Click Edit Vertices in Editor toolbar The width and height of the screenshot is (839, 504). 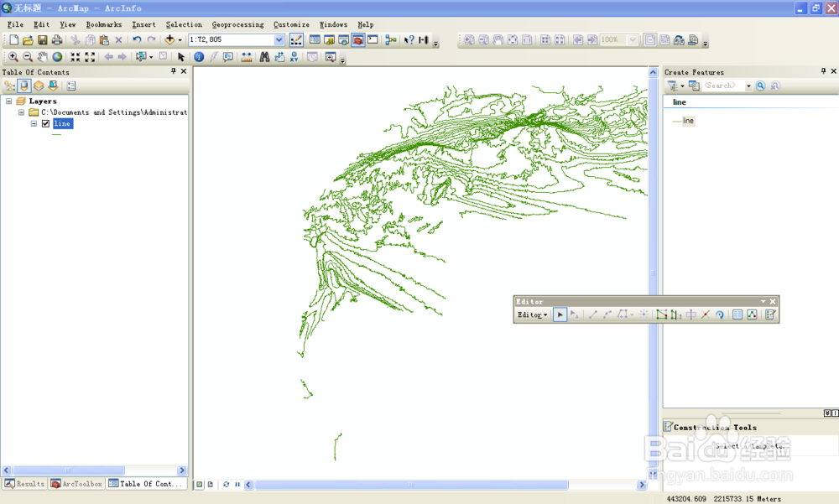pyautogui.click(x=661, y=314)
